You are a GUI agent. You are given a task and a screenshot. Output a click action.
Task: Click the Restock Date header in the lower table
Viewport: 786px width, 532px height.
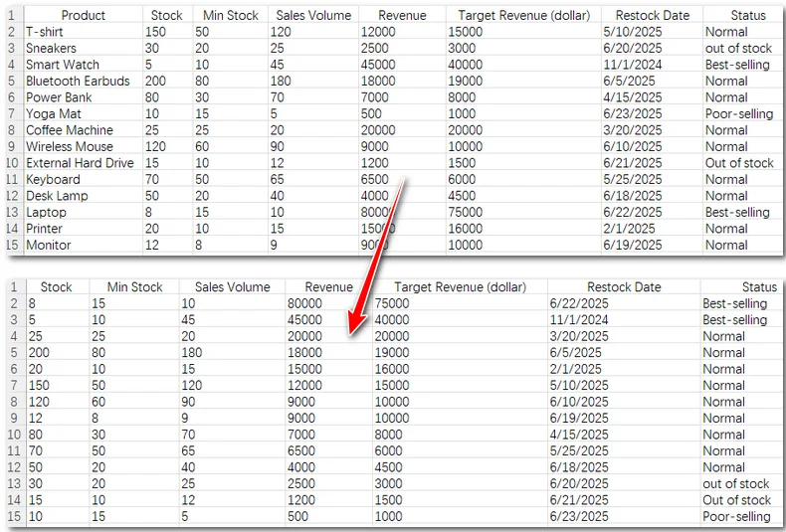624,287
